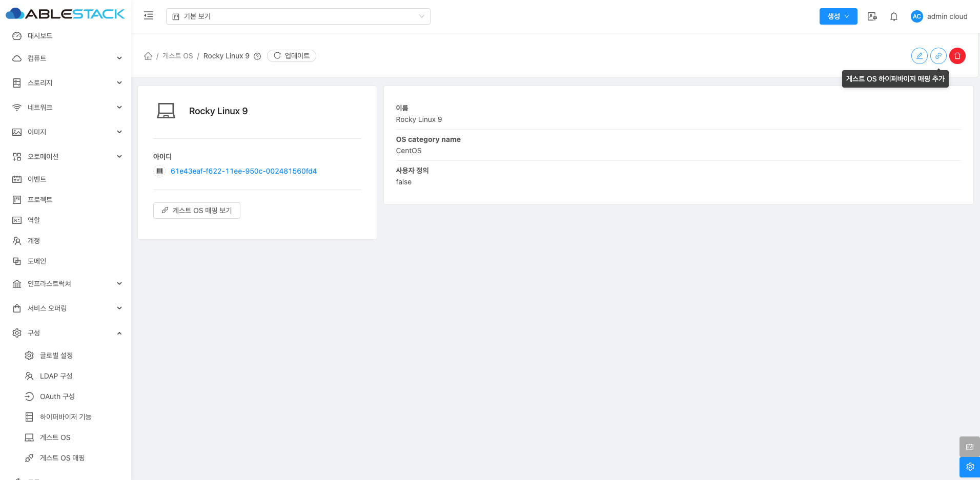Click the 이미지 picture icon
980x480 pixels.
tap(17, 132)
